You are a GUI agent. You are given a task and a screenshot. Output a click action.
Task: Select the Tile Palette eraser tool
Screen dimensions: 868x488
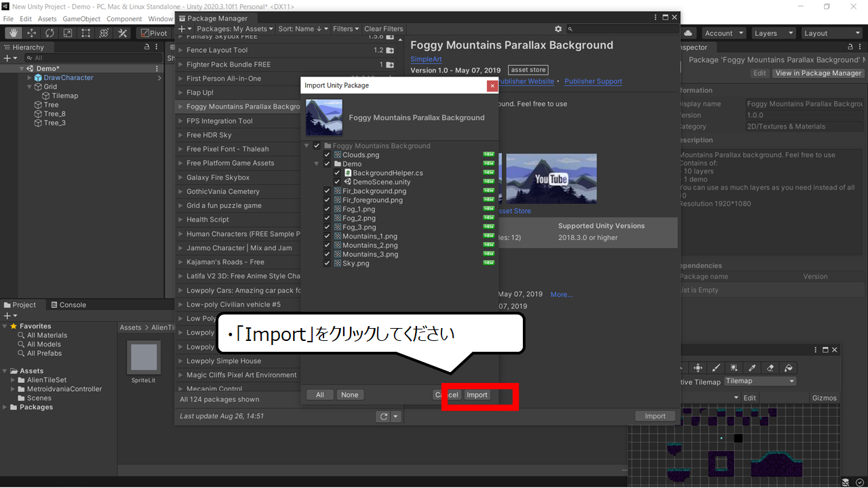[x=770, y=367]
